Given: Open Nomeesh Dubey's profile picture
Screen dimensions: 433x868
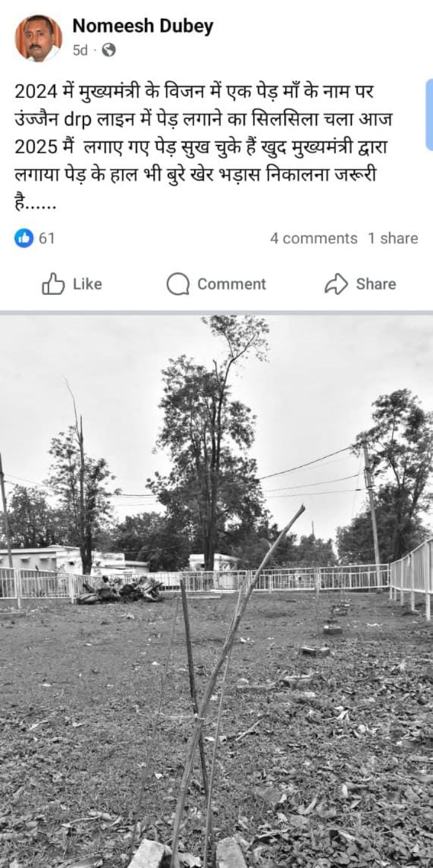Looking at the screenshot, I should pos(38,38).
